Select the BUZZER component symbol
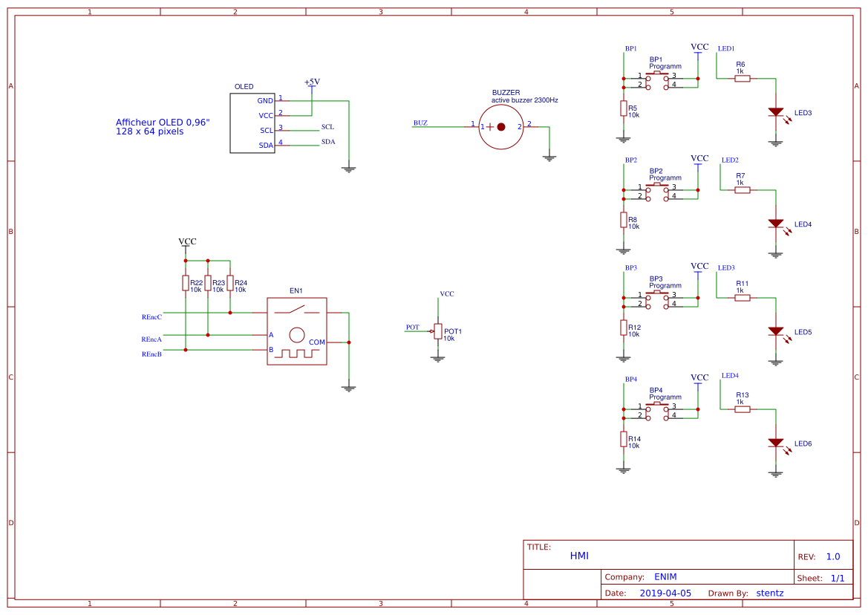This screenshot has width=868, height=615. point(501,127)
